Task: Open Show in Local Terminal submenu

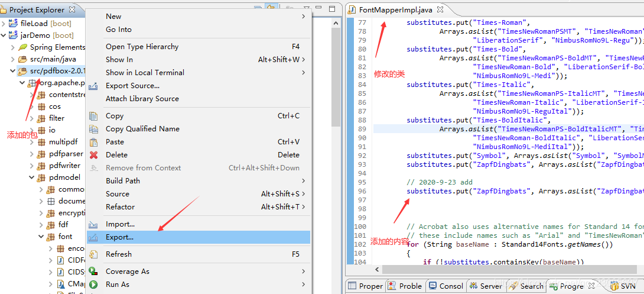Action: (199, 73)
